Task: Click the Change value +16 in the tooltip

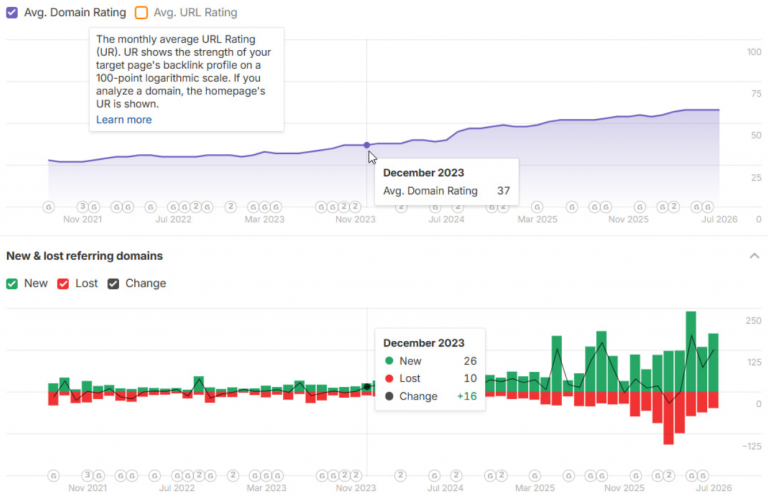Action: click(x=467, y=396)
